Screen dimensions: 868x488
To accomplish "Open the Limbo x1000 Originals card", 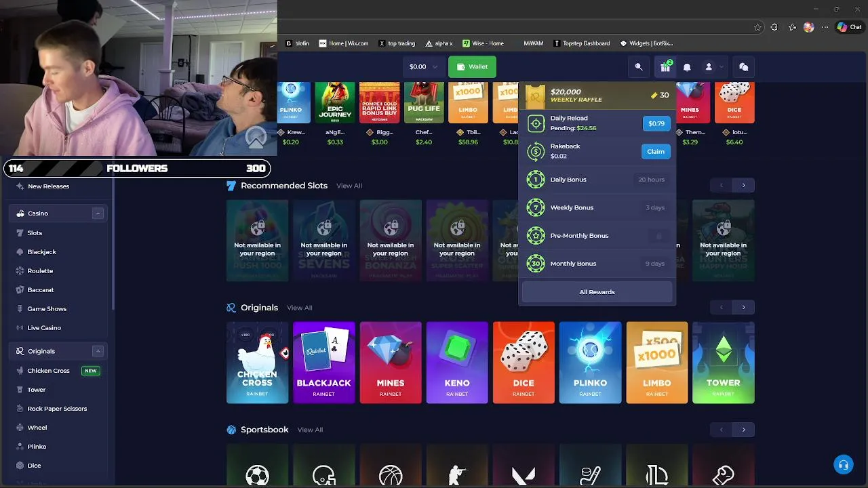I will [x=656, y=363].
